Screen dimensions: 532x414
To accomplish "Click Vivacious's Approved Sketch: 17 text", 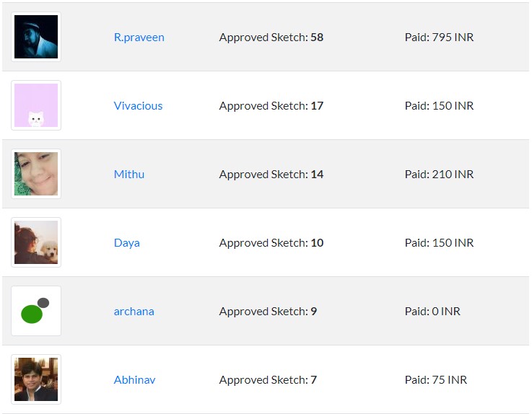I will 271,105.
